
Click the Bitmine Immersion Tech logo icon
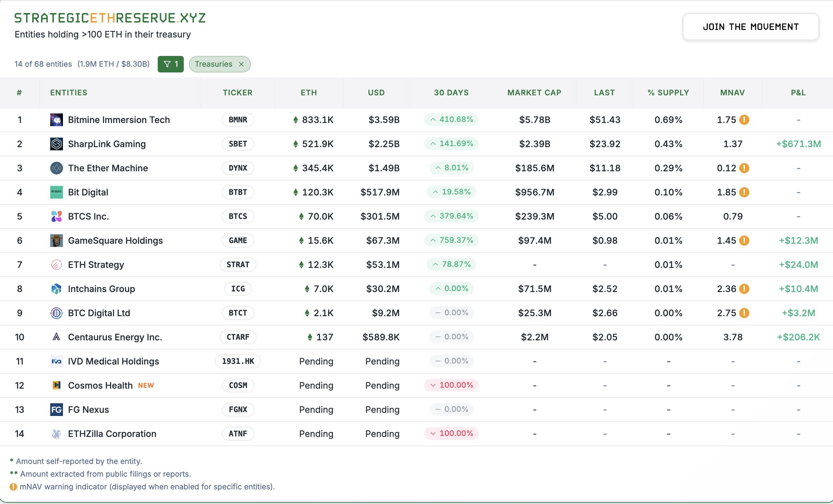[57, 120]
